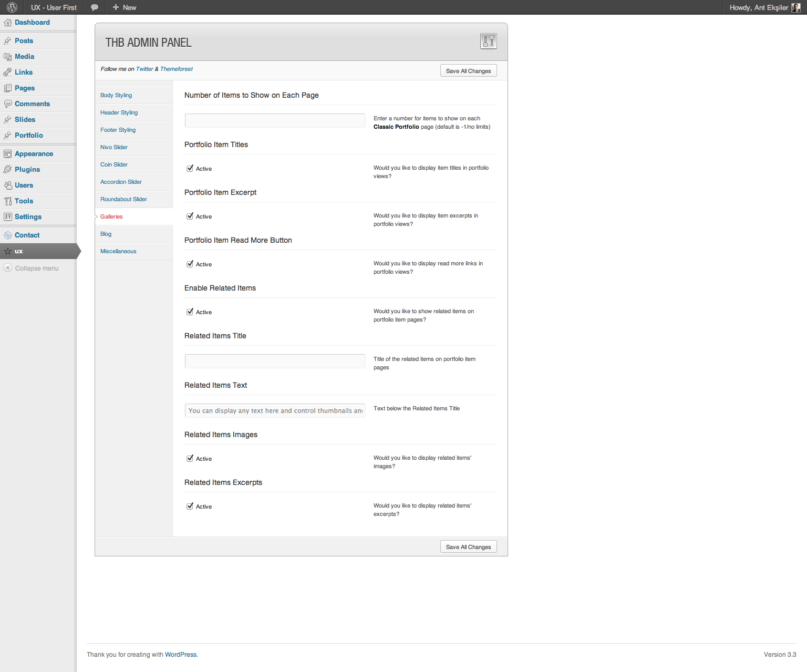
Task: Toggle Active checkbox for Enable Related Items
Action: (190, 312)
